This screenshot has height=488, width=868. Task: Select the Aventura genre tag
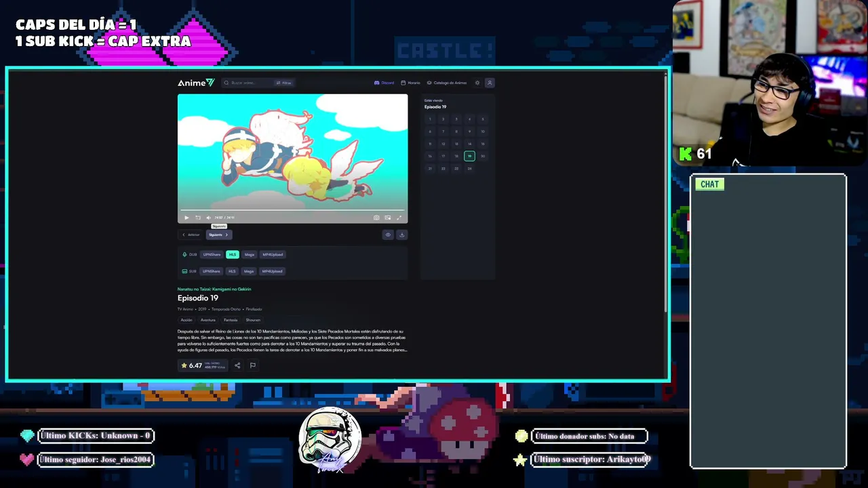tap(208, 320)
